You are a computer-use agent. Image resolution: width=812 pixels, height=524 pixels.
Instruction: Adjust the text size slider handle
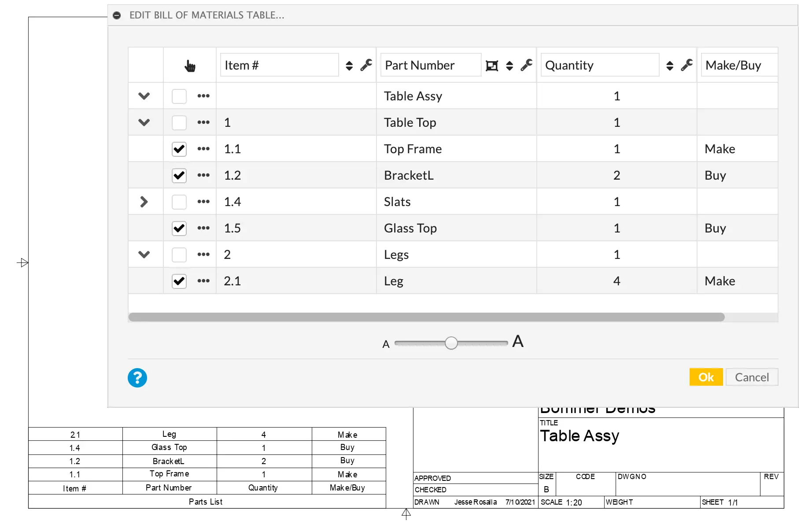(451, 343)
